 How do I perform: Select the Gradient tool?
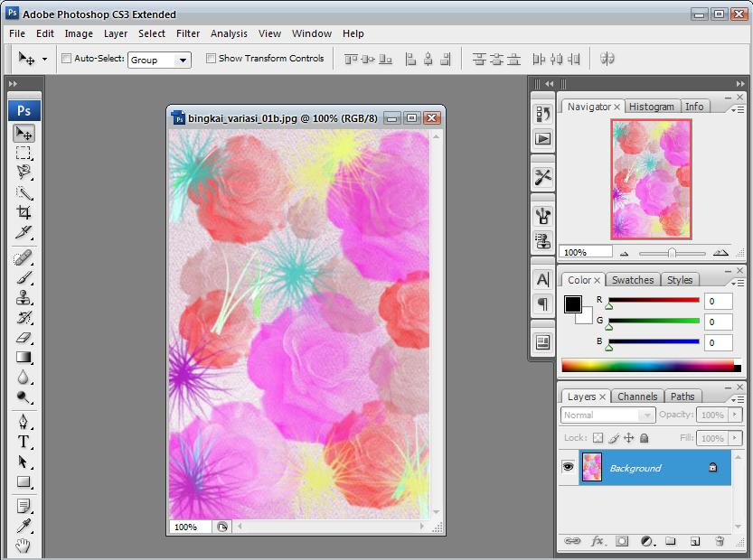click(24, 357)
